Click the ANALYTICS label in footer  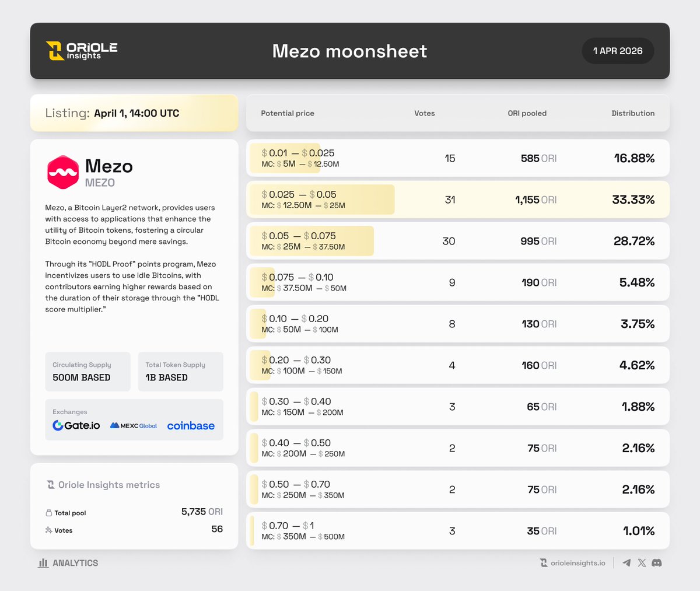tap(75, 563)
